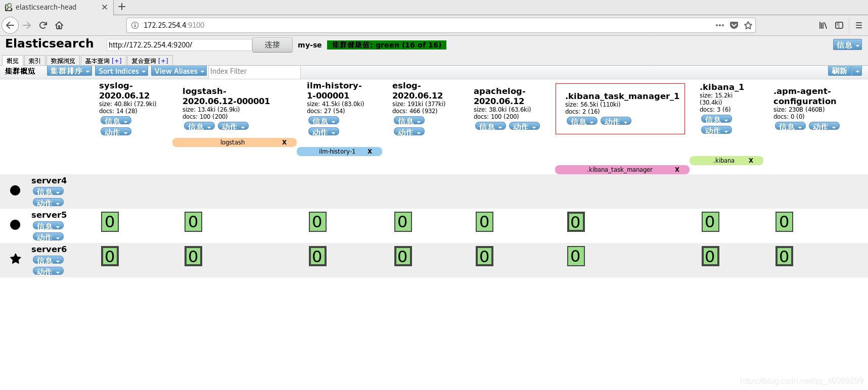Toggle the browser sidebar icon
Viewport: 868px width, 390px height.
click(x=839, y=25)
